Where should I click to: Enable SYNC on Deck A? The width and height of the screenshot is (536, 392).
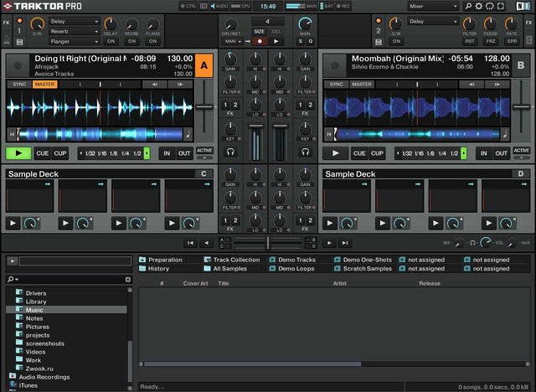tap(19, 85)
